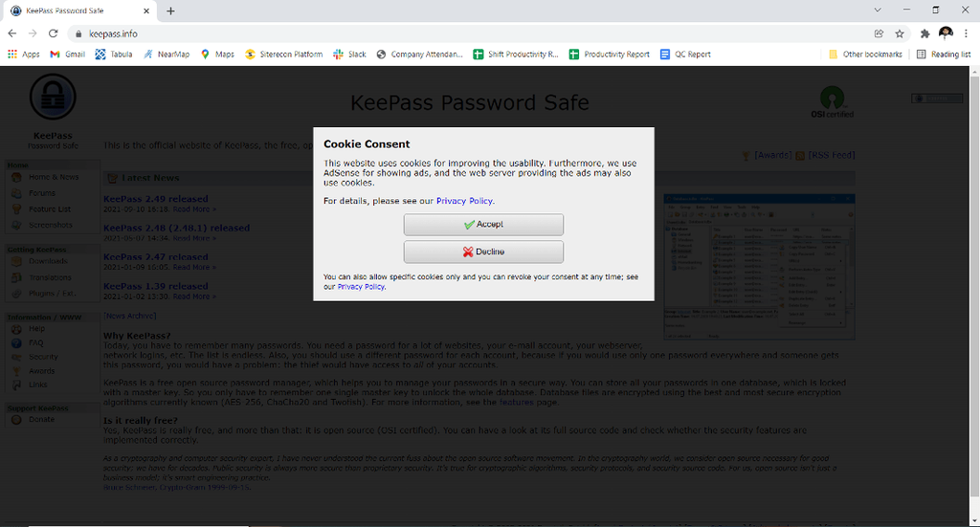
Task: Bookmark this page with the star icon
Action: 900,33
